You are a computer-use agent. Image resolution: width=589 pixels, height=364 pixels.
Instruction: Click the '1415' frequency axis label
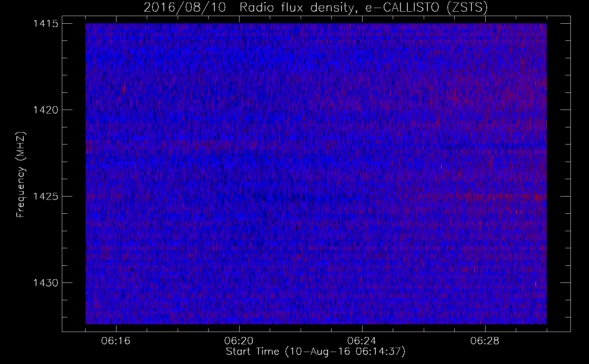[x=45, y=24]
